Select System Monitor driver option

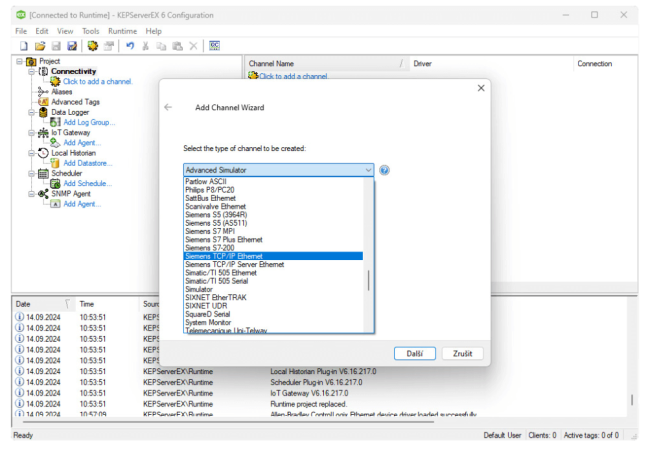[x=273, y=322]
